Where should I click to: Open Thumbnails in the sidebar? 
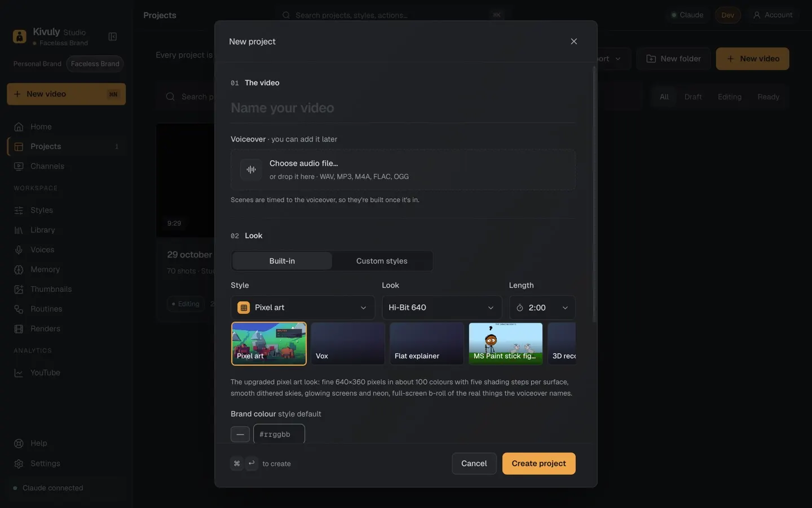coord(67,290)
